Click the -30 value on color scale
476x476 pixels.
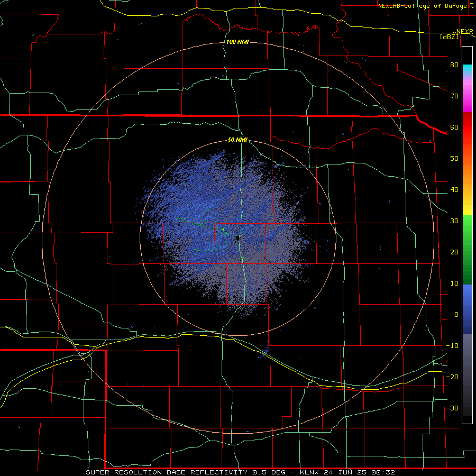(452, 408)
